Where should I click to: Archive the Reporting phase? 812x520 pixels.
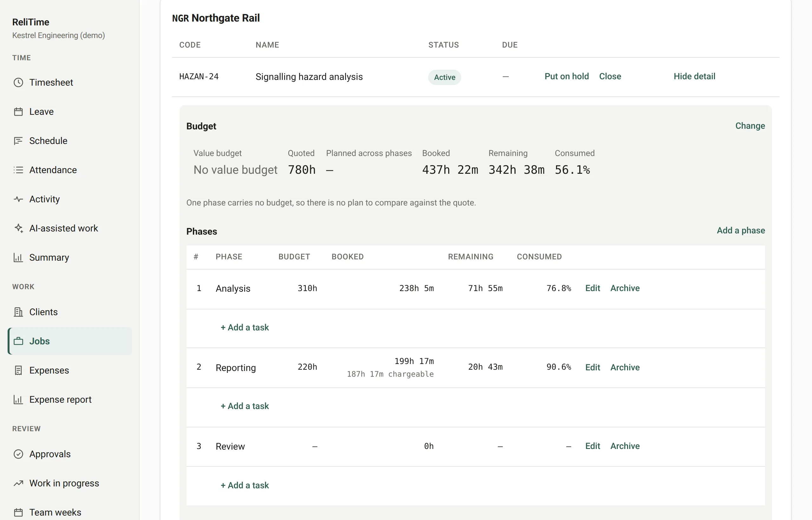point(625,367)
